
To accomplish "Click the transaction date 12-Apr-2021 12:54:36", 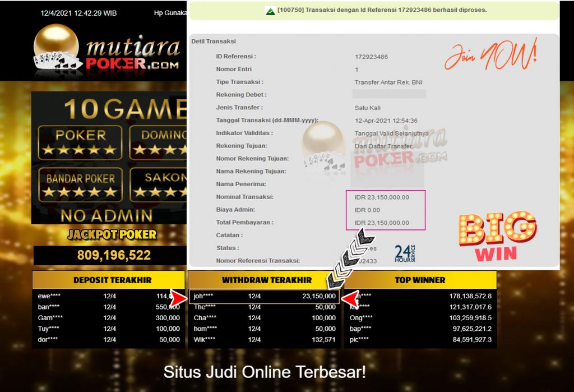I will click(x=386, y=121).
